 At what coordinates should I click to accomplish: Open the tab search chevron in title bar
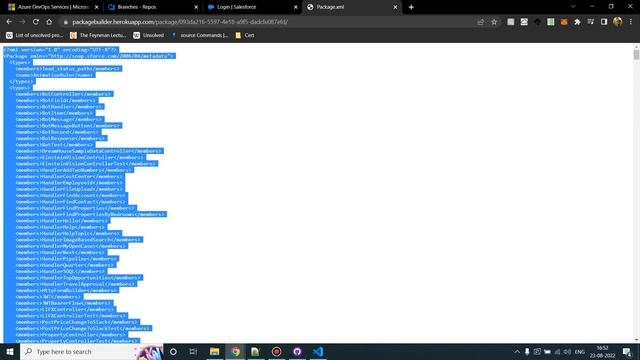point(573,7)
